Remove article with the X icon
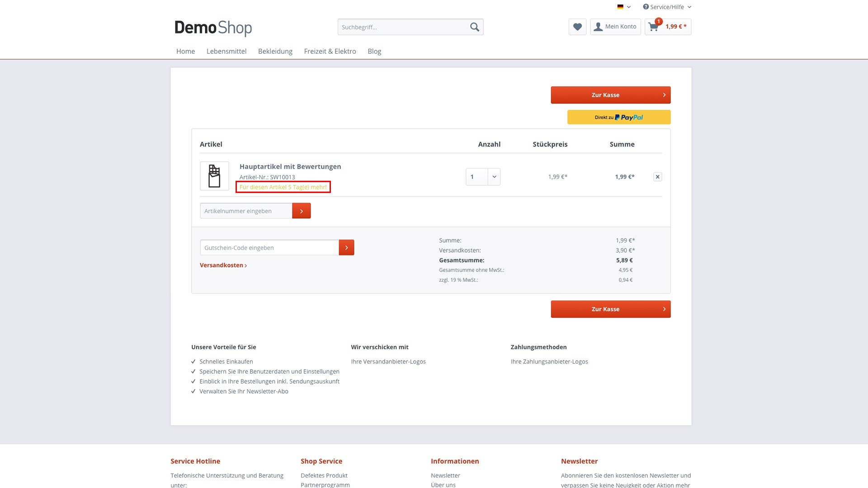The image size is (868, 488). 657,177
